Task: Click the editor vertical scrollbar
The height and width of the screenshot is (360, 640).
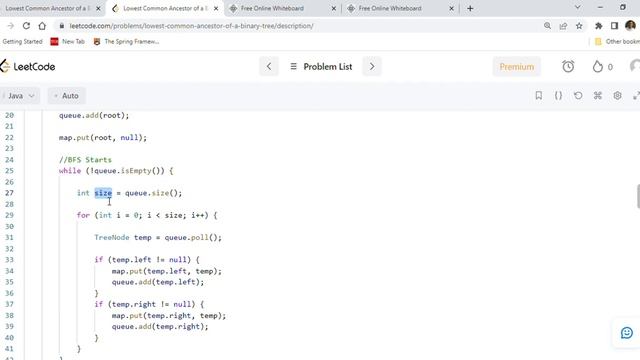Action: pos(638,196)
